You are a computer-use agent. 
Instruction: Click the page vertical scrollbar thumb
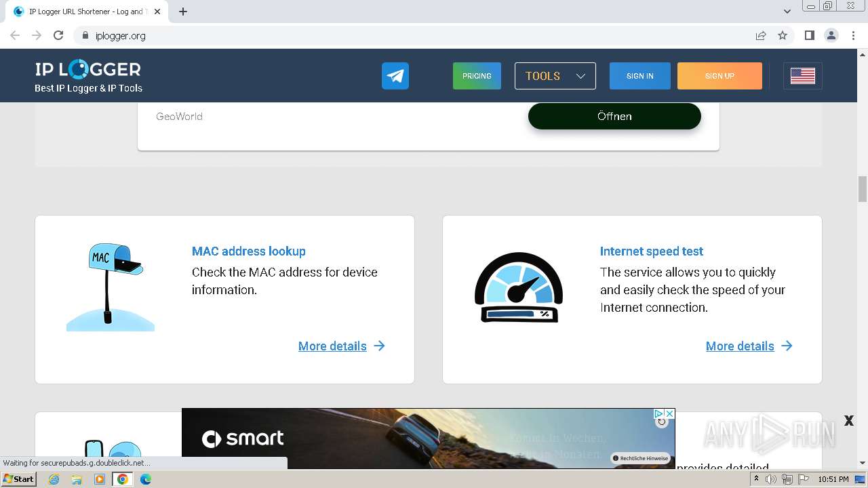pos(863,188)
